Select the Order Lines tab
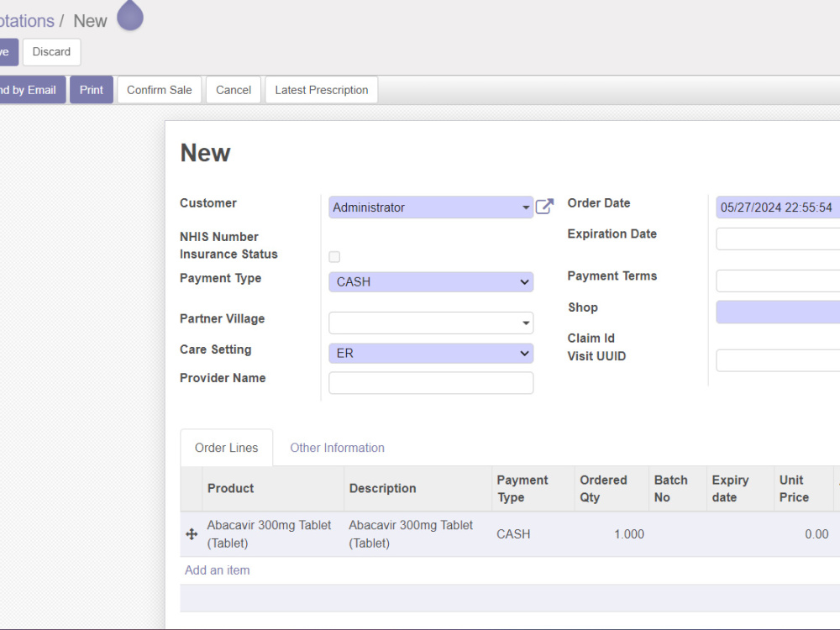This screenshot has height=630, width=840. [226, 448]
